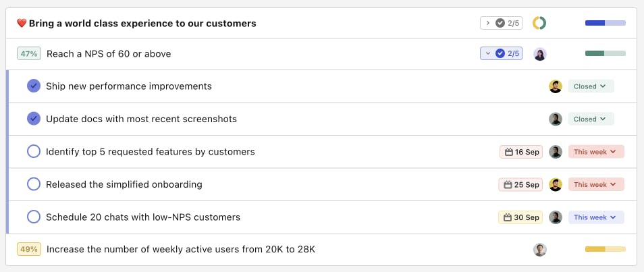Click owner avatar on Ship new performance improvements
This screenshot has width=644, height=272.
point(555,86)
